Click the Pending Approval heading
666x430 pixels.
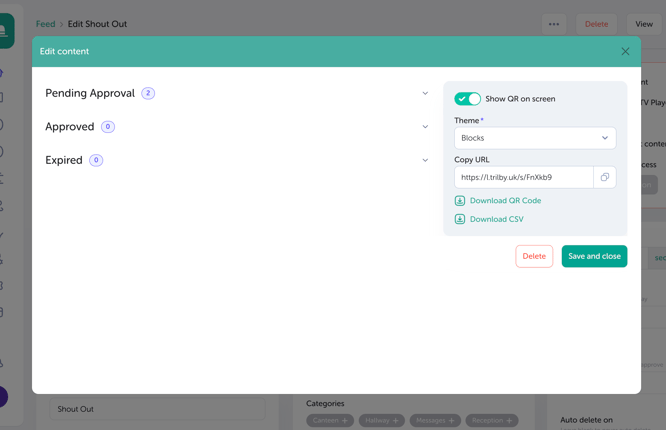(90, 93)
